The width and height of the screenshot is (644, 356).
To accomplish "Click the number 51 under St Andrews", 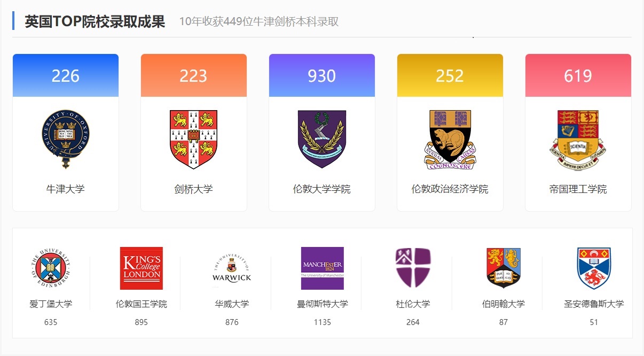I will [594, 322].
